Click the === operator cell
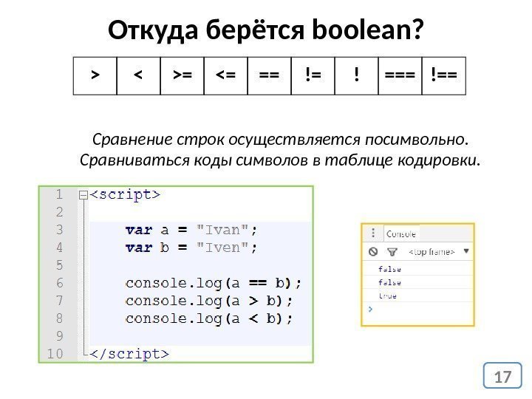This screenshot has width=532, height=399. [400, 75]
